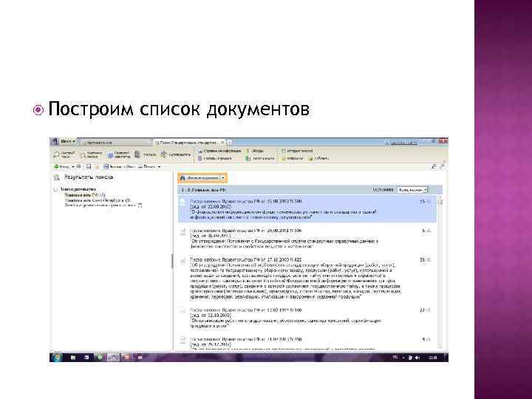Click document icon beside N 100 entry
Image resolution: width=532 pixels, height=399 pixels.
(x=183, y=310)
